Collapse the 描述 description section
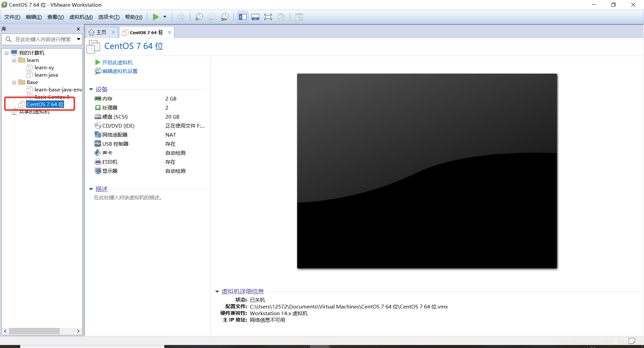644x348 pixels. pos(91,189)
